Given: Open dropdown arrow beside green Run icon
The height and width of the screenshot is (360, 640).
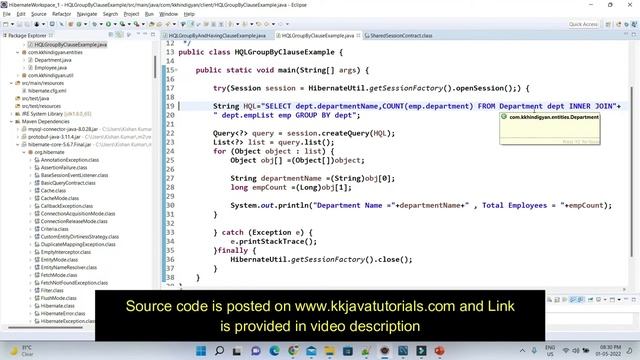Looking at the screenshot, I should [115, 24].
